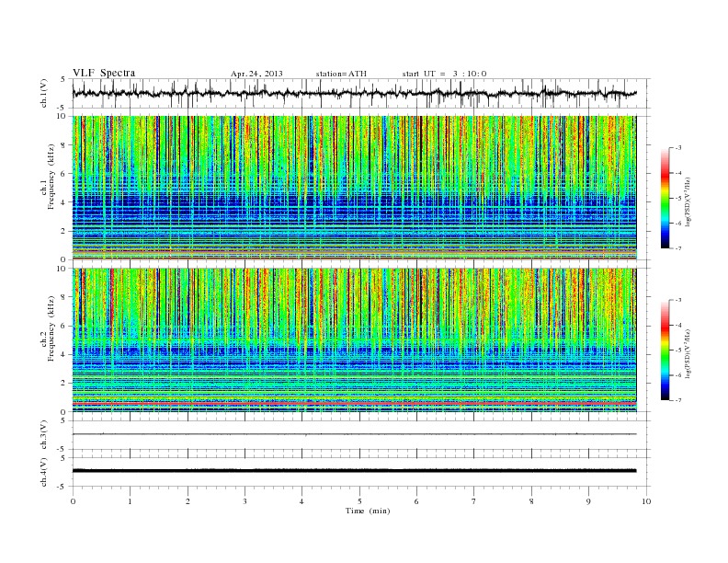Click the "ch.1(V)" axis label
The height and width of the screenshot is (563, 728).
click(44, 93)
